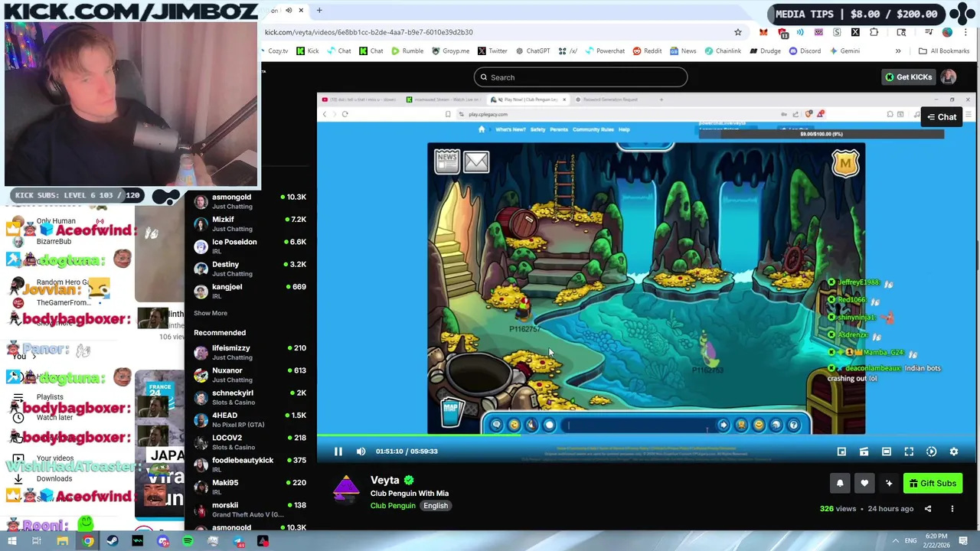Open ChatGPT bookmark
Screen dimensions: 980x551
[x=533, y=51]
